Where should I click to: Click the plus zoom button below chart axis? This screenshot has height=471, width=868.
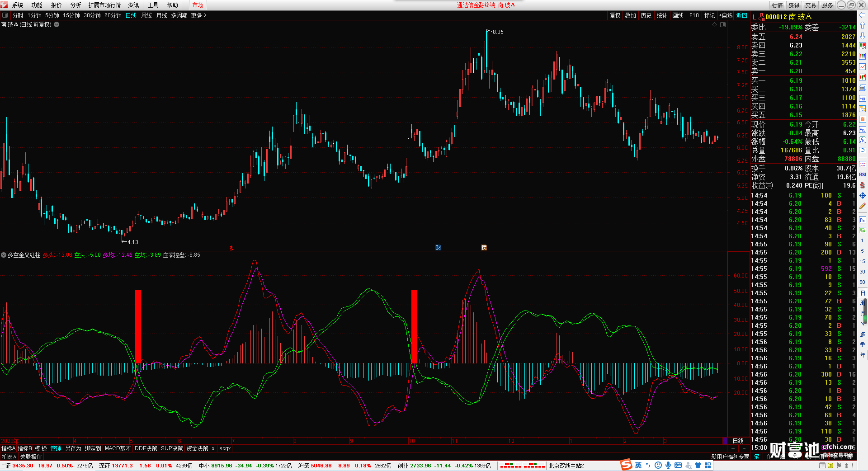[733, 448]
